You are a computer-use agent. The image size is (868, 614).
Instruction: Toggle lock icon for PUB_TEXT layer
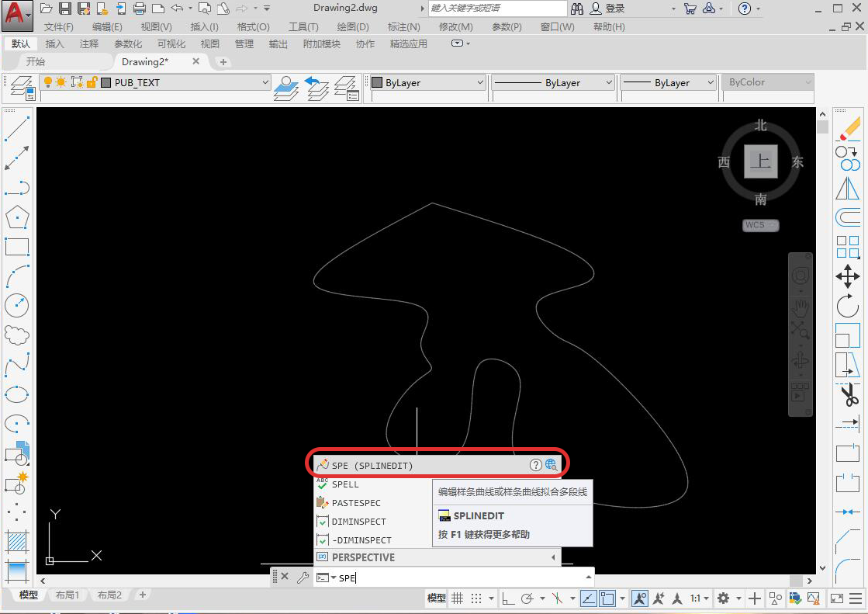click(x=92, y=82)
